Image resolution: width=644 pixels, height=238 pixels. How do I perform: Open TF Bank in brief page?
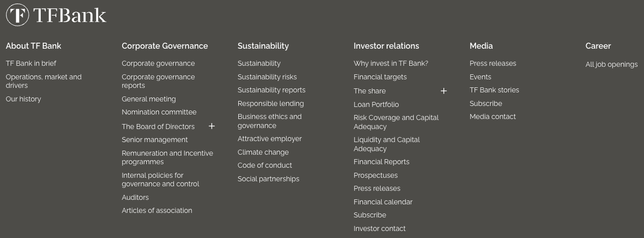[31, 63]
